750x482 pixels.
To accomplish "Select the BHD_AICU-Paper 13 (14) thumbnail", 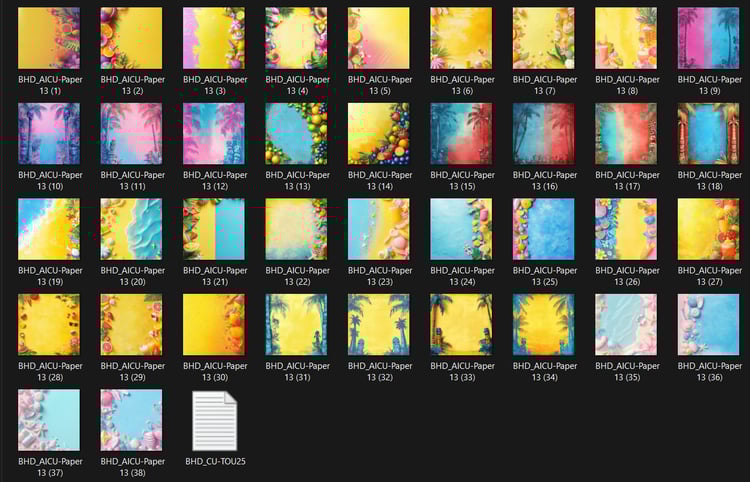I will (379, 134).
